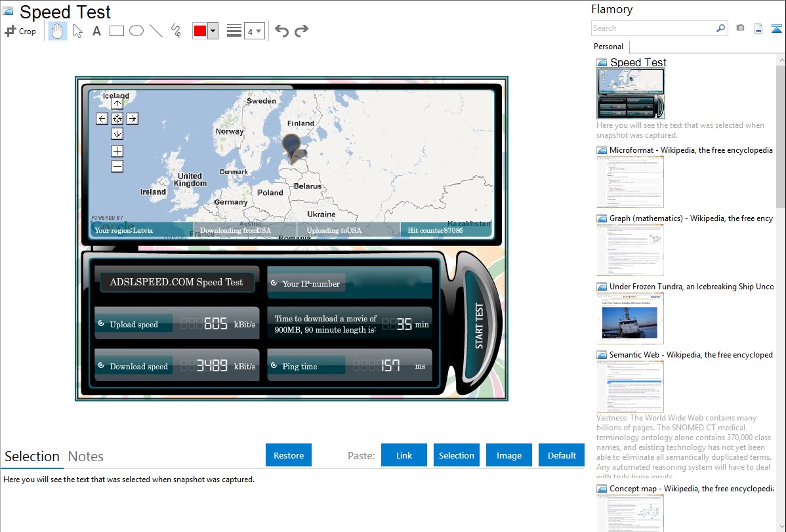Switch to the Notes tab

[x=86, y=457]
